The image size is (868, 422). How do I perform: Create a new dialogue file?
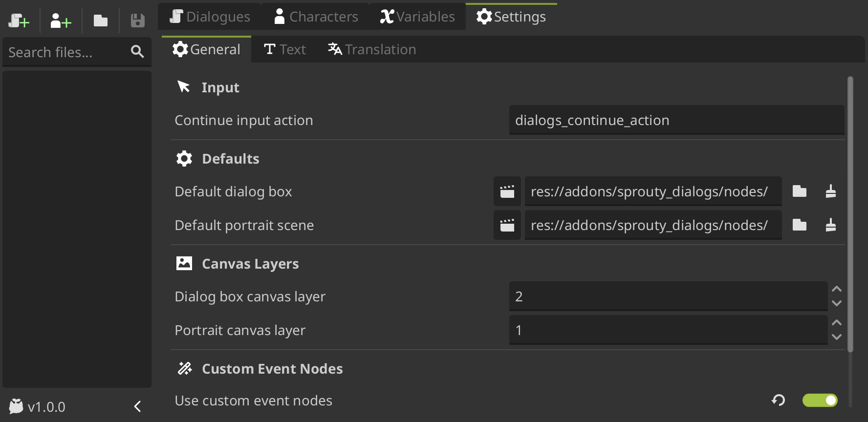click(x=19, y=21)
